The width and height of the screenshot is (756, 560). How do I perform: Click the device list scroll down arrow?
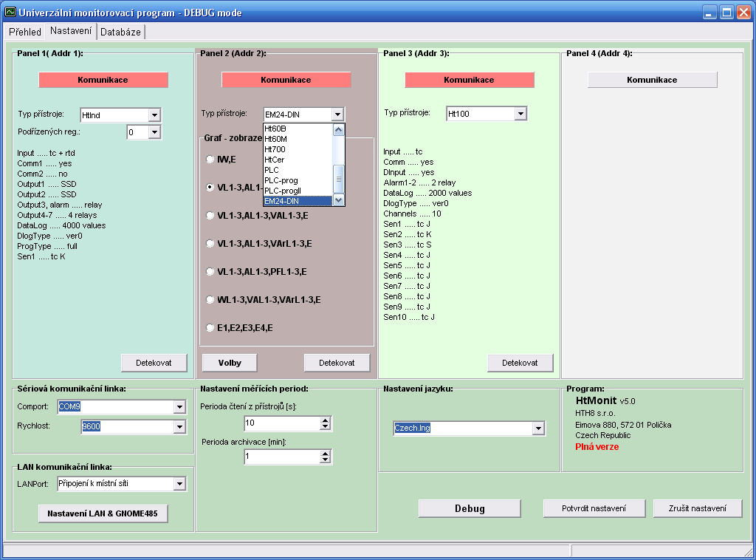[339, 200]
